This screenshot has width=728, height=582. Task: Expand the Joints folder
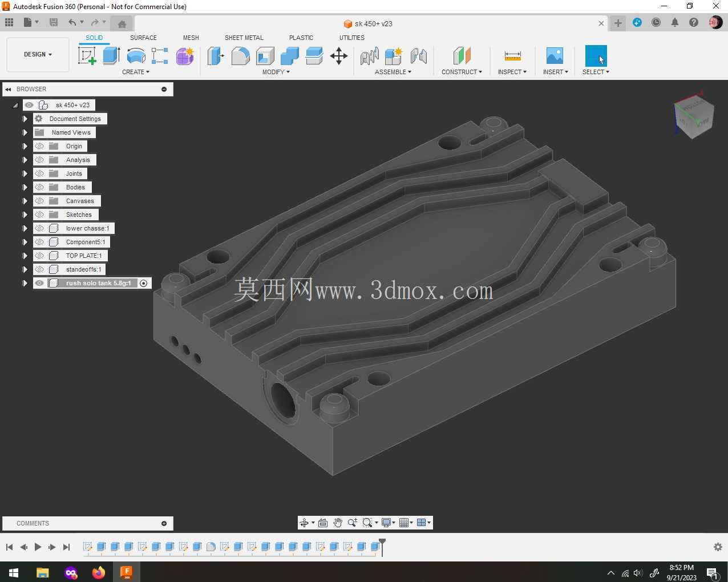tap(25, 173)
